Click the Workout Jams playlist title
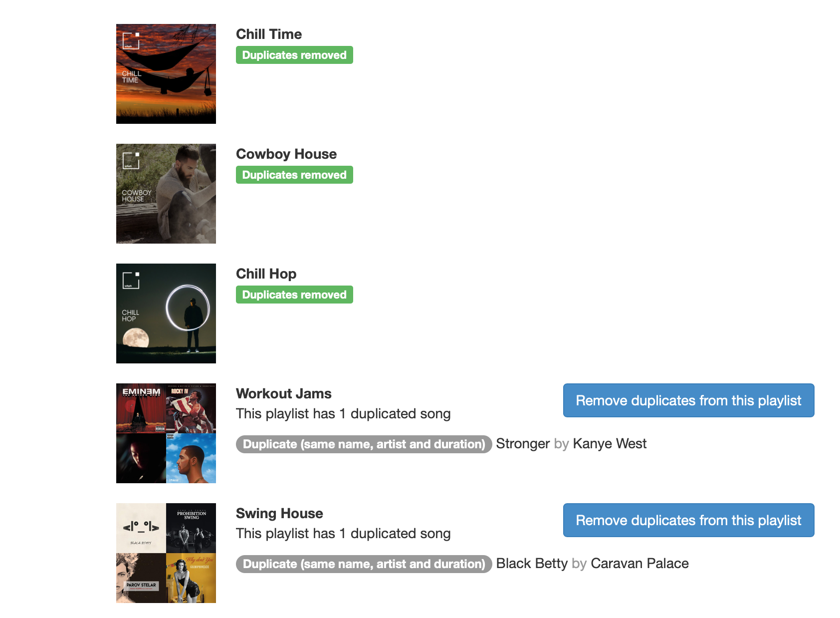Viewport: 840px width, 618px height. coord(284,393)
